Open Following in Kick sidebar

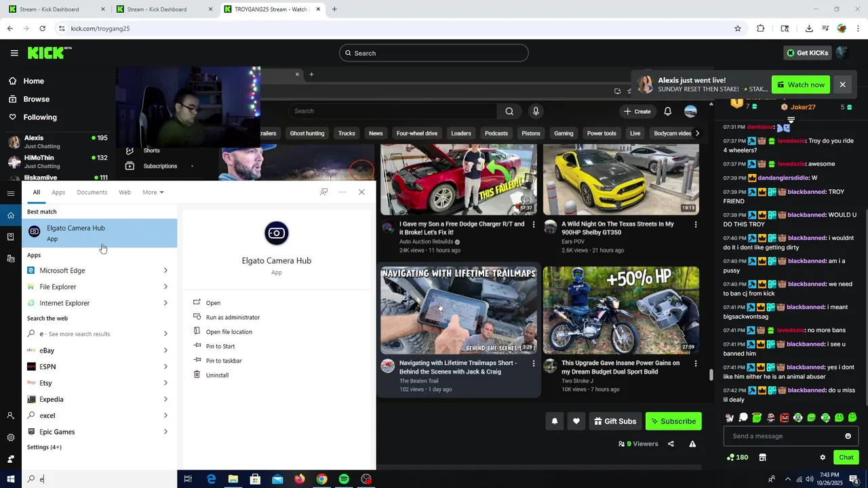(40, 117)
